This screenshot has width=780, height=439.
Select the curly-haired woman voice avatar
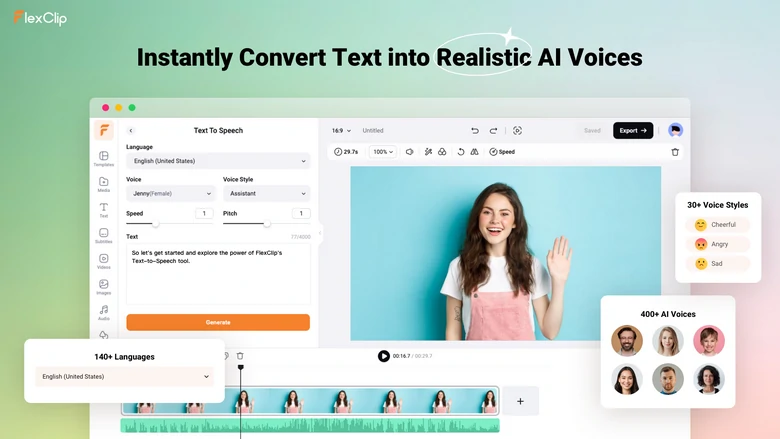pos(709,379)
